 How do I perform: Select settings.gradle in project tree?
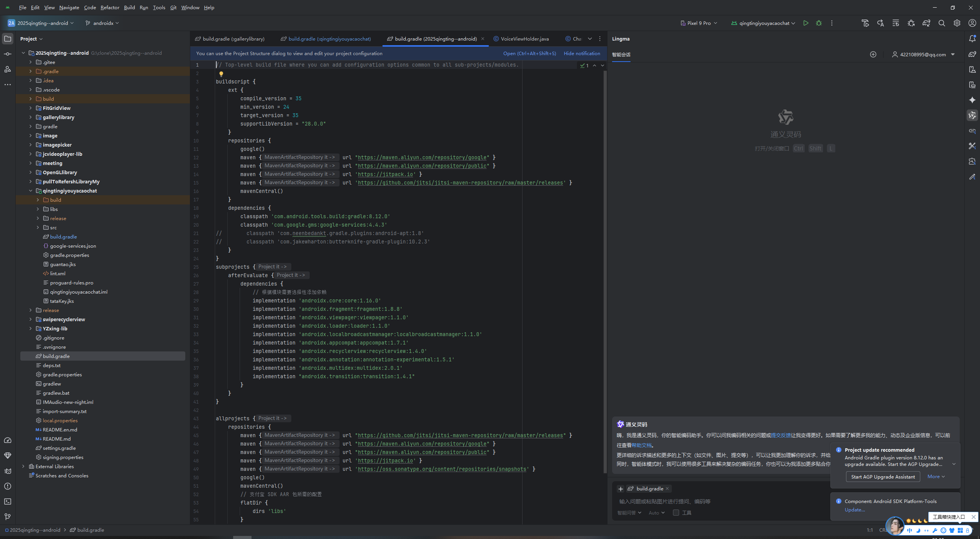point(59,448)
